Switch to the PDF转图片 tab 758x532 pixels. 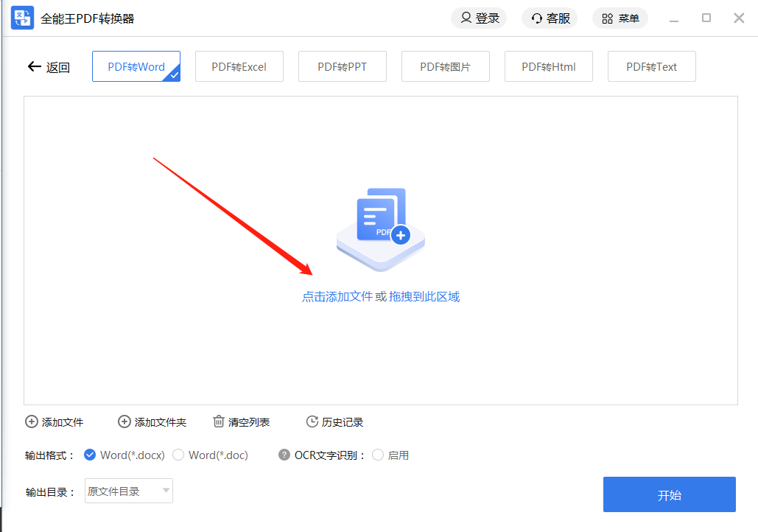click(445, 67)
